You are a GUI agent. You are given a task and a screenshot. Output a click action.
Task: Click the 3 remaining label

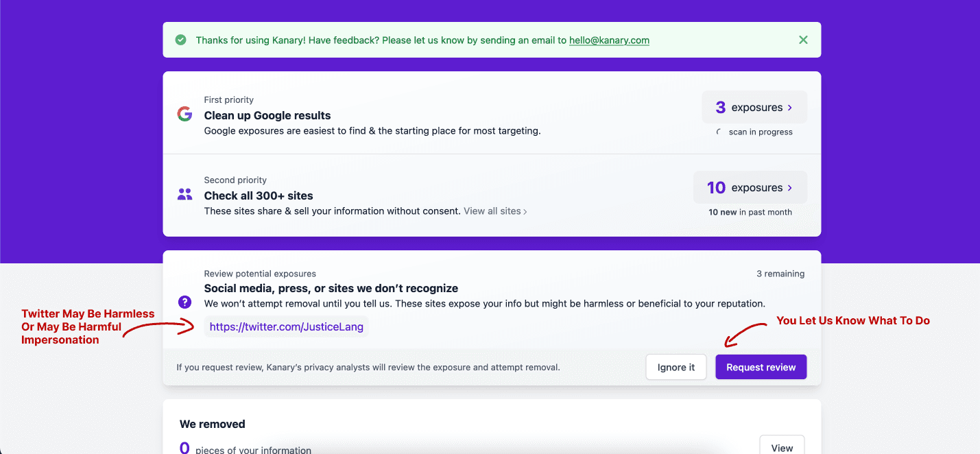click(x=780, y=274)
